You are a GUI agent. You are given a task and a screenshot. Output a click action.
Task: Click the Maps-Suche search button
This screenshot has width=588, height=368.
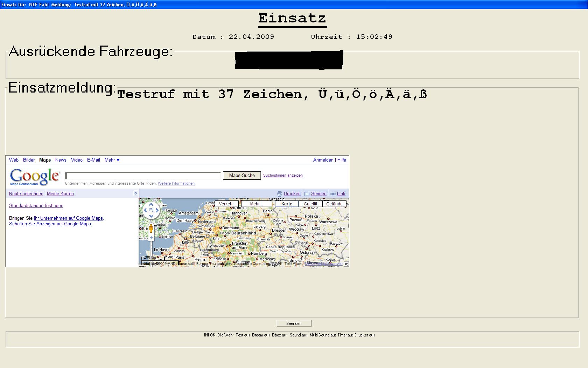pos(242,176)
